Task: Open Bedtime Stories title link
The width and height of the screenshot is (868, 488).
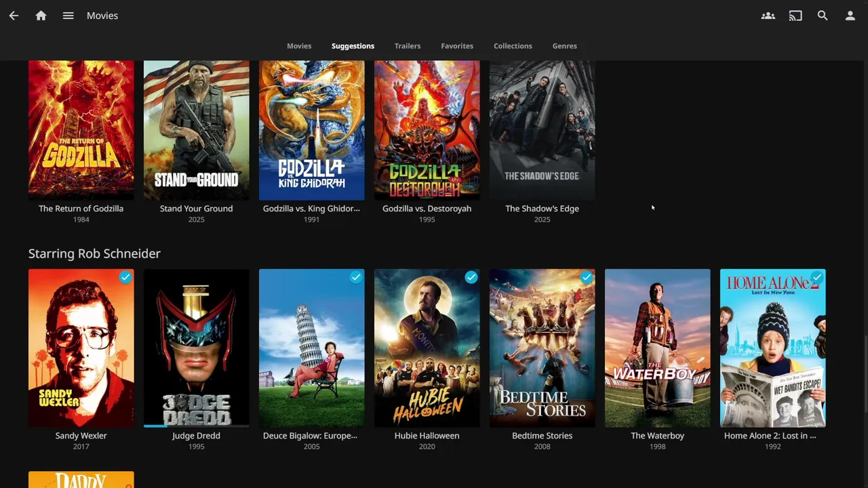Action: 542,436
